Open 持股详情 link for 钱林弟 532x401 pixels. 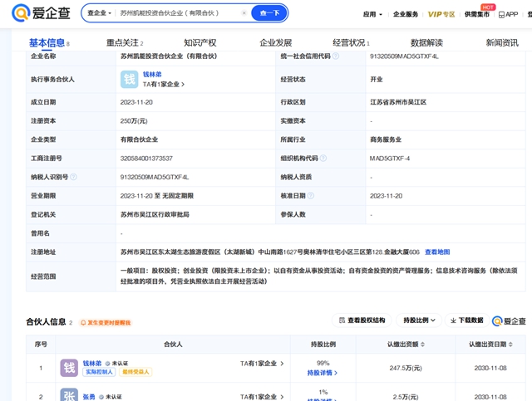point(323,373)
